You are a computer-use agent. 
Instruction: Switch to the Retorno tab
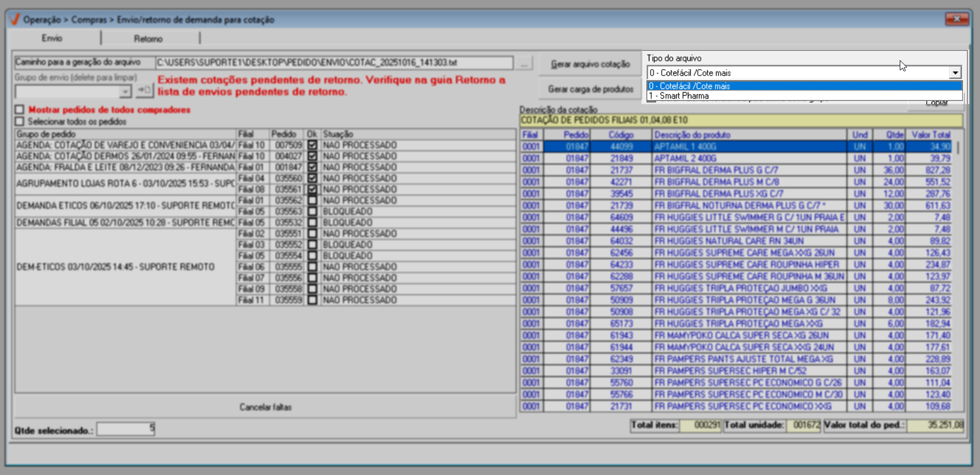(148, 39)
